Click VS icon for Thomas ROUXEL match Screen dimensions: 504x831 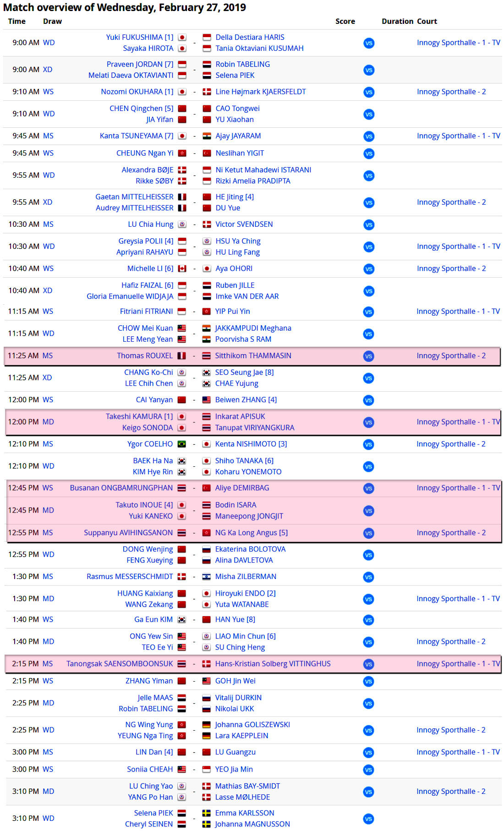368,356
